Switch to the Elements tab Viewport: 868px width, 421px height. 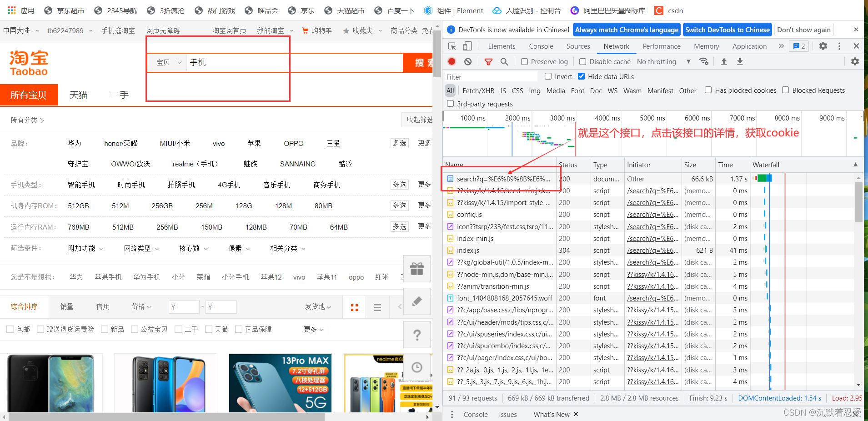tap(502, 46)
